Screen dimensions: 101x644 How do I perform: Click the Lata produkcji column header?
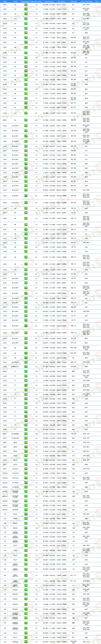pyautogui.click(x=49, y=1)
